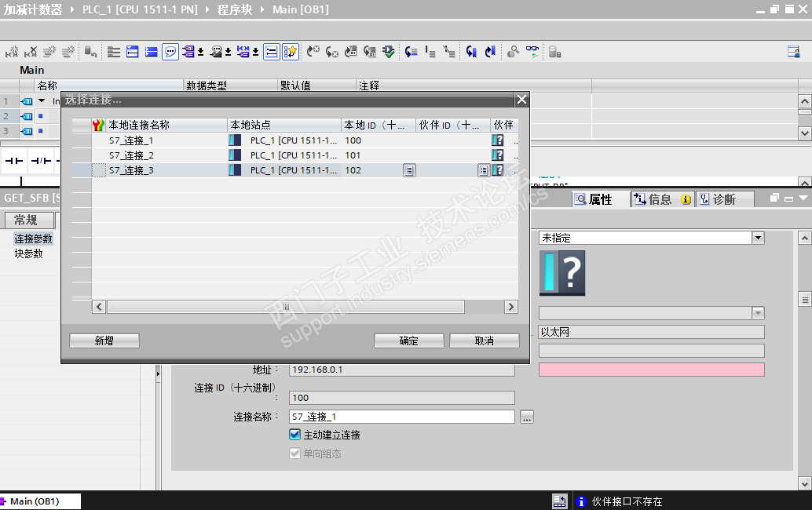
Task: Click the reset start values database icon
Action: (x=90, y=52)
